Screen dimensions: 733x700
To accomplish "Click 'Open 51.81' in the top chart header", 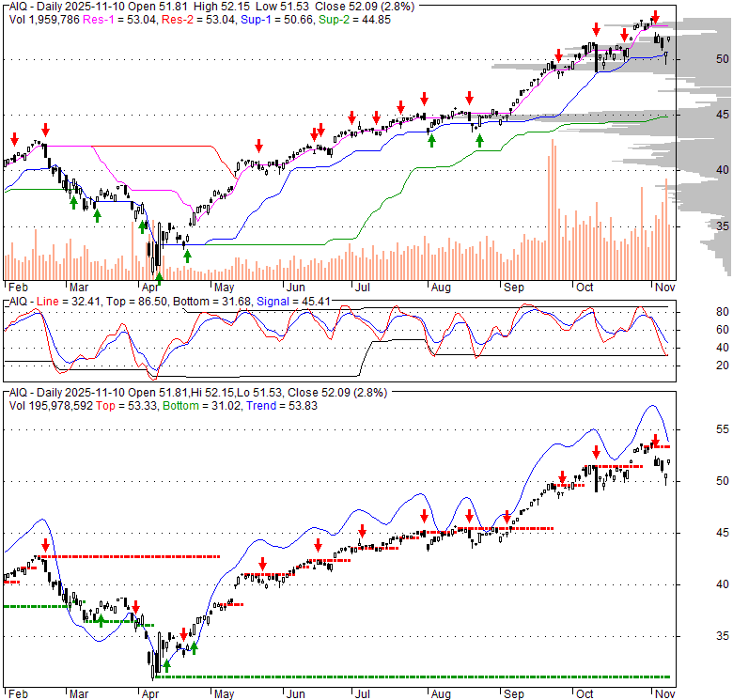I will point(158,7).
